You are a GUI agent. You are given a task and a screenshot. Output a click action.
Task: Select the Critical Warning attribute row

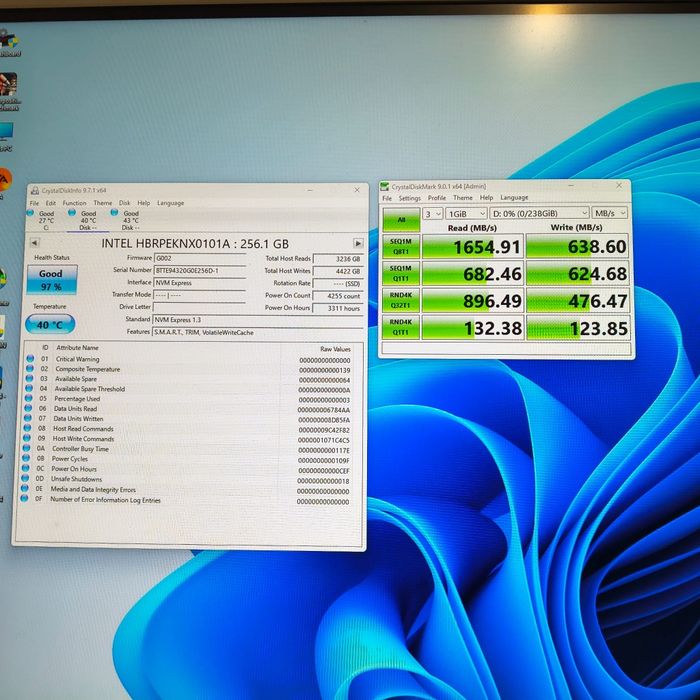click(190, 359)
